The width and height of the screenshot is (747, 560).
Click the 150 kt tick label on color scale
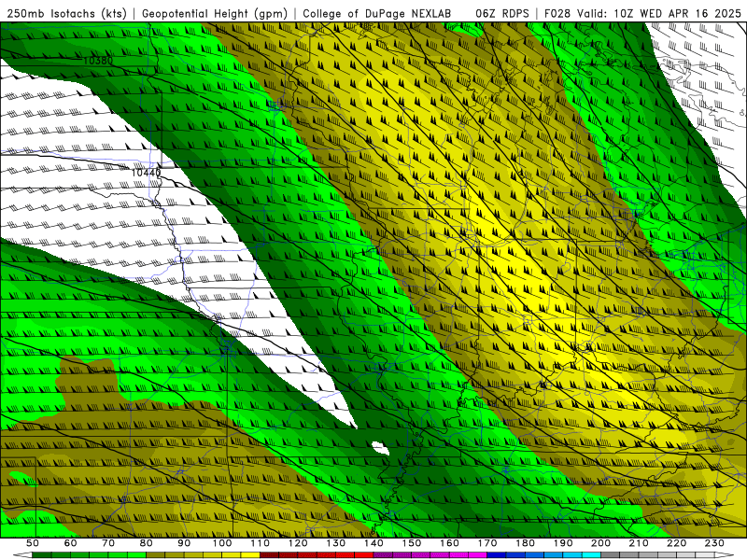tap(412, 543)
